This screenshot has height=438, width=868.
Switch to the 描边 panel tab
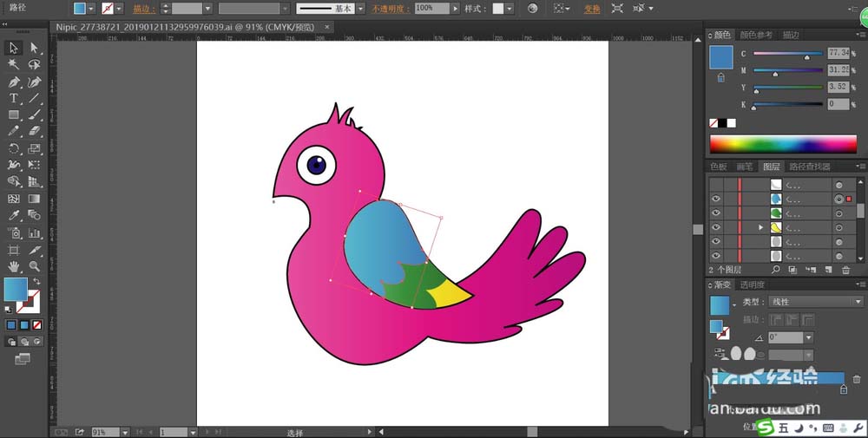point(791,35)
